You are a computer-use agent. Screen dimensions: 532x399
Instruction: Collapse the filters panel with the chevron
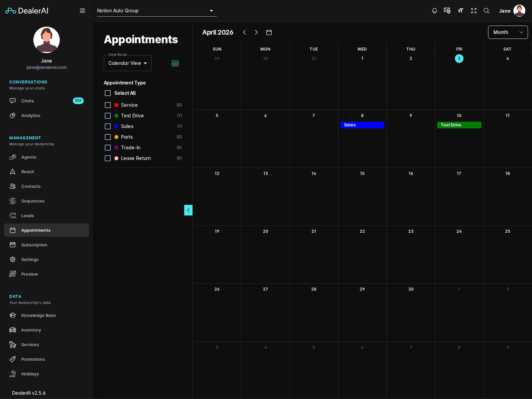[x=188, y=210]
